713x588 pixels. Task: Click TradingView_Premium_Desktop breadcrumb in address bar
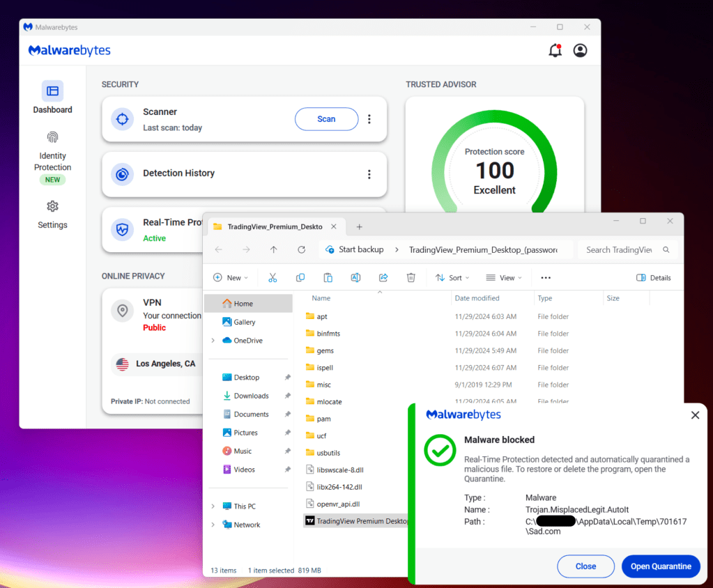[x=483, y=250]
